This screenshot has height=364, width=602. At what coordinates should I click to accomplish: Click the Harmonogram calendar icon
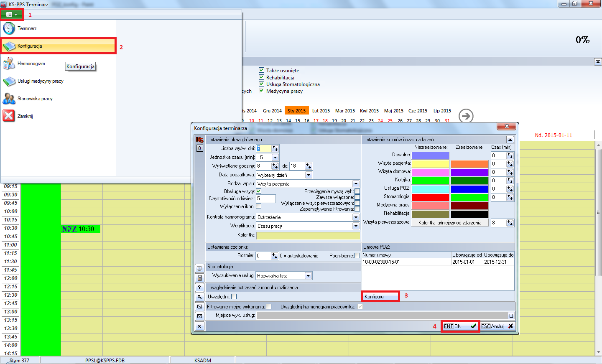tap(9, 64)
